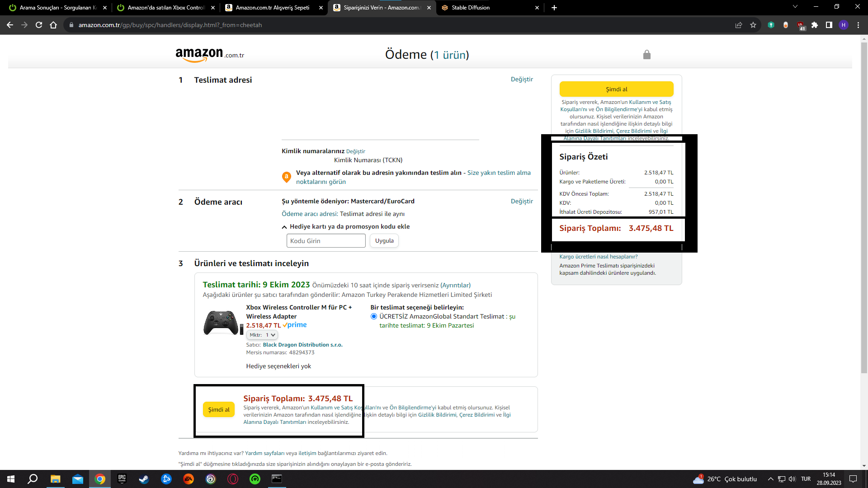The height and width of the screenshot is (488, 868).
Task: Click the yellow Şimdi al button at top right
Action: (616, 89)
